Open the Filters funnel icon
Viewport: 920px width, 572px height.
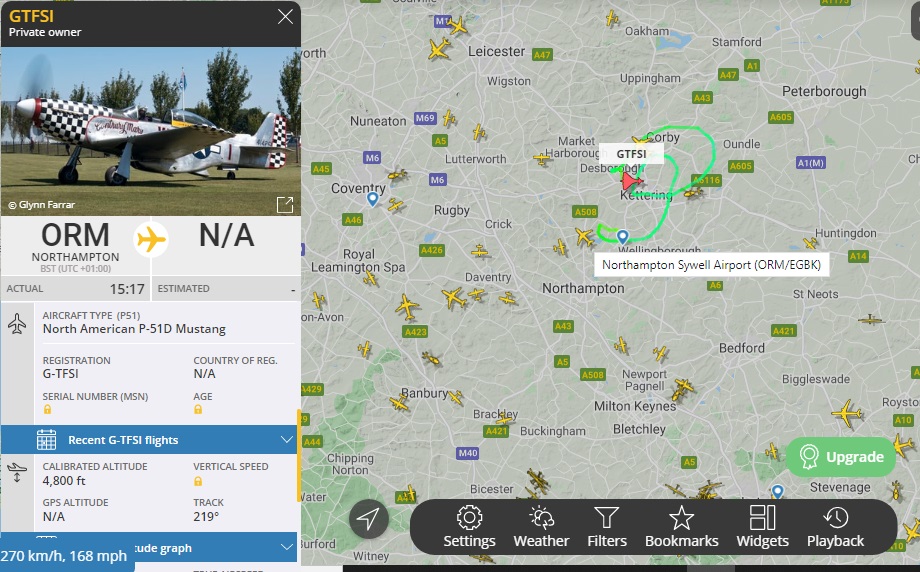607,526
